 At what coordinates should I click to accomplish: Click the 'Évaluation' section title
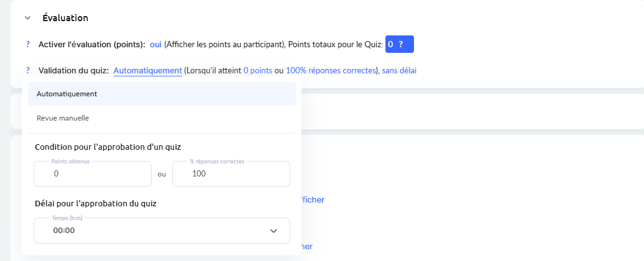pyautogui.click(x=65, y=18)
